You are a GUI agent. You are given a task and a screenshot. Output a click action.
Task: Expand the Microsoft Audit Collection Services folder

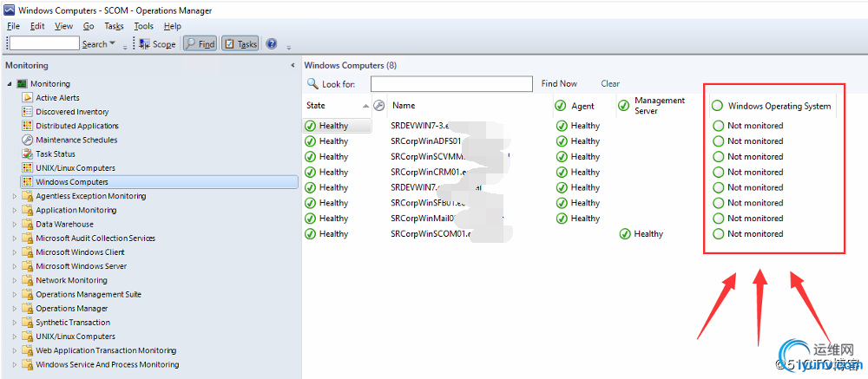pyautogui.click(x=15, y=239)
